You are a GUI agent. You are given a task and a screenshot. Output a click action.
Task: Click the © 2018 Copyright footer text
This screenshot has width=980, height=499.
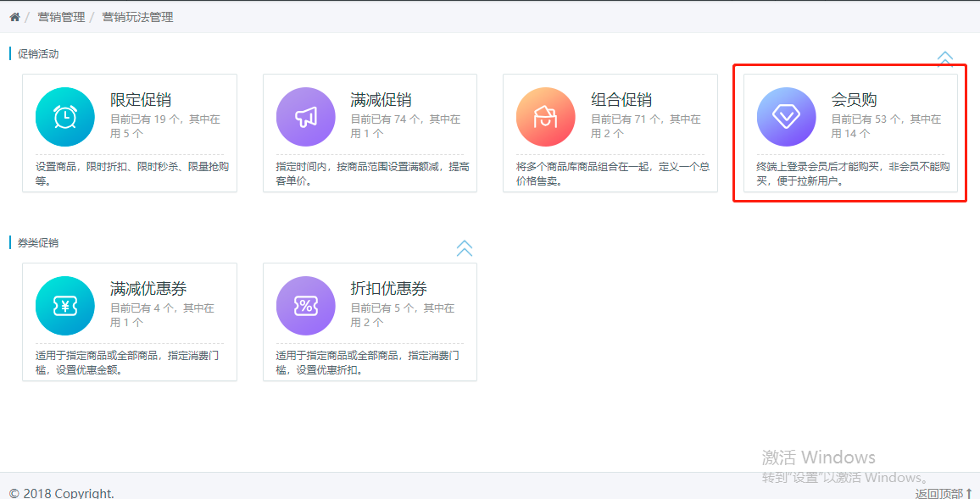[62, 493]
